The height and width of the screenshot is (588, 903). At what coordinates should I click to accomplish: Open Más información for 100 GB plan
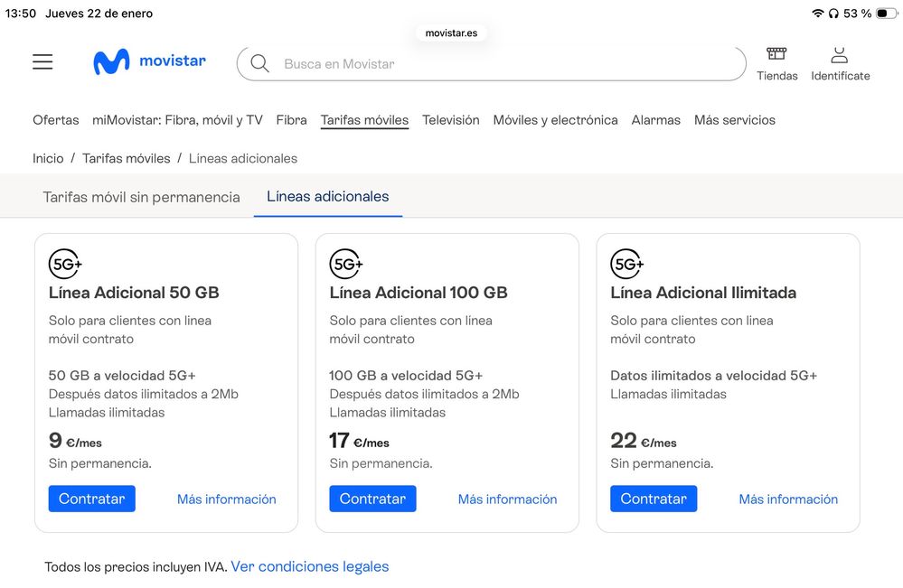pyautogui.click(x=507, y=499)
